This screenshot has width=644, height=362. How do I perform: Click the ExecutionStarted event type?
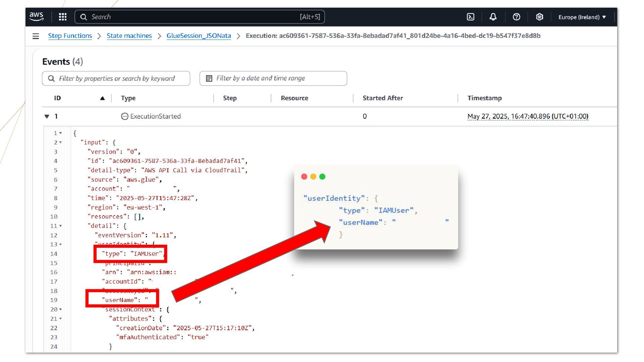coord(155,116)
